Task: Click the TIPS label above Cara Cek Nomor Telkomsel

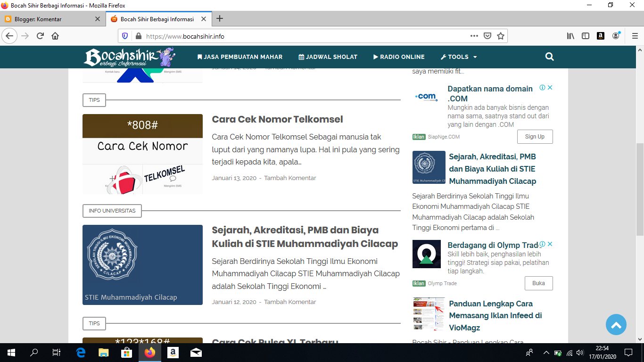Action: tap(94, 100)
